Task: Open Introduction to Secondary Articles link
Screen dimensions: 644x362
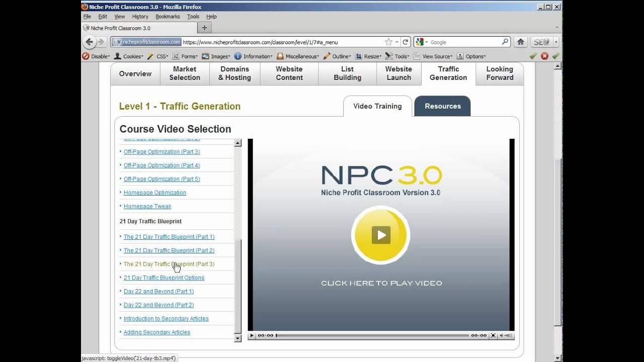Action: 166,319
